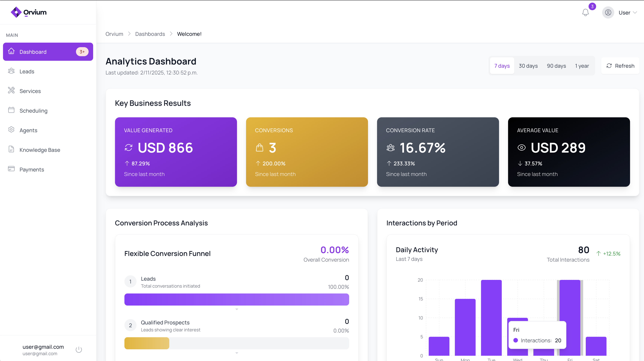Screen dimensions: 644x361
Task: Click the notification bell icon
Action: click(x=585, y=12)
